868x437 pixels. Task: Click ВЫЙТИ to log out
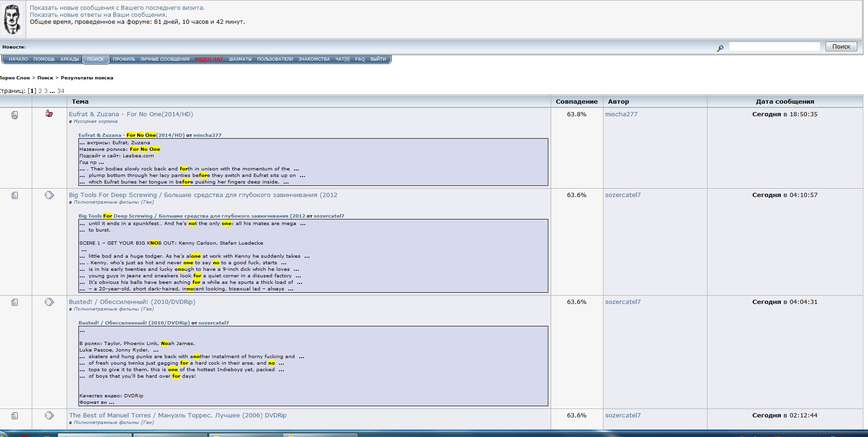(x=378, y=59)
